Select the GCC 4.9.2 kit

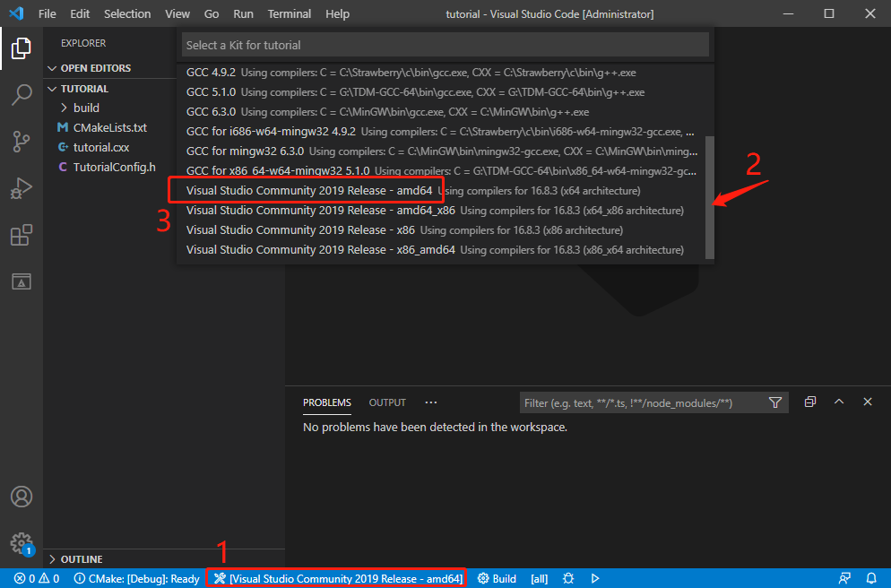pyautogui.click(x=441, y=73)
